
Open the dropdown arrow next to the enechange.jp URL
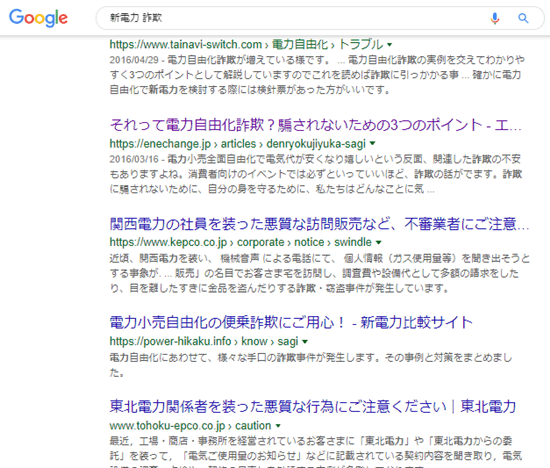tap(373, 143)
